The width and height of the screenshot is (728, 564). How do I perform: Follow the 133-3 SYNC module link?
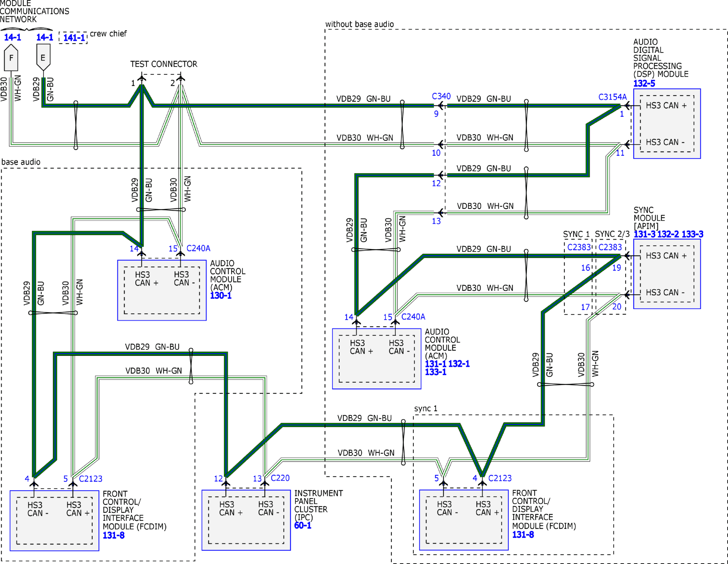click(x=692, y=234)
